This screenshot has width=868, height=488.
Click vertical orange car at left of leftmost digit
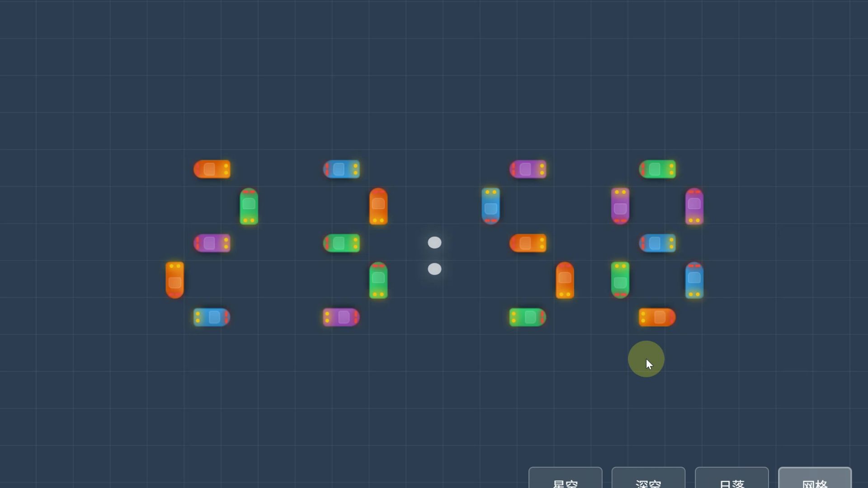(x=175, y=280)
